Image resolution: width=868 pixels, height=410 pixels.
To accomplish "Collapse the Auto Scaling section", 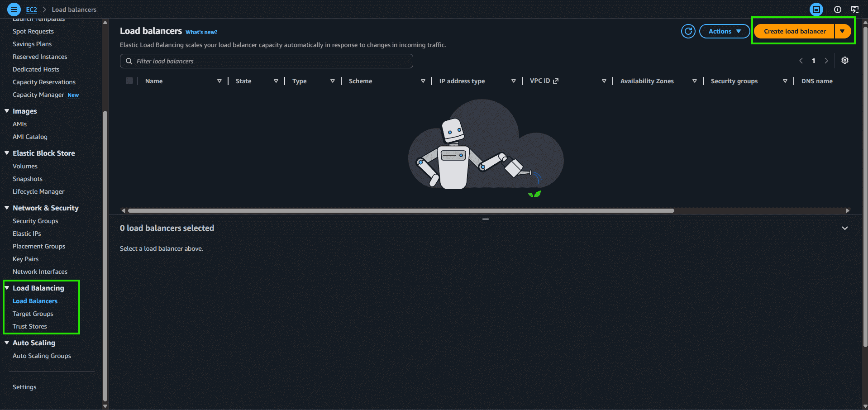I will pyautogui.click(x=7, y=343).
